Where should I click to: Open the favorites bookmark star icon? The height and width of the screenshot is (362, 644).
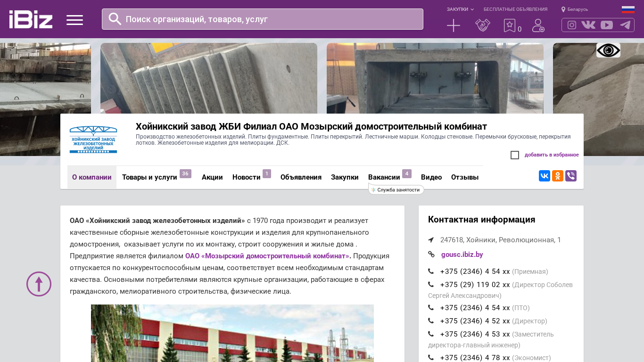[x=510, y=25]
